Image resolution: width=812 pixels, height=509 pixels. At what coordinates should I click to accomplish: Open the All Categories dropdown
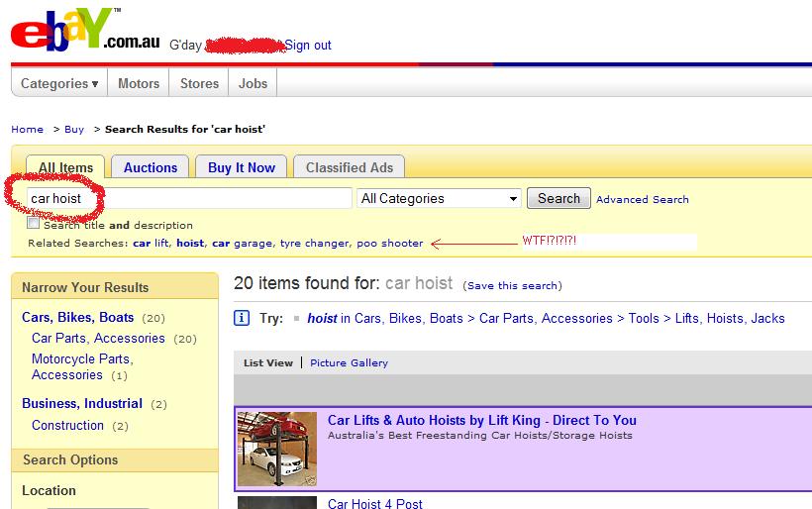click(439, 198)
